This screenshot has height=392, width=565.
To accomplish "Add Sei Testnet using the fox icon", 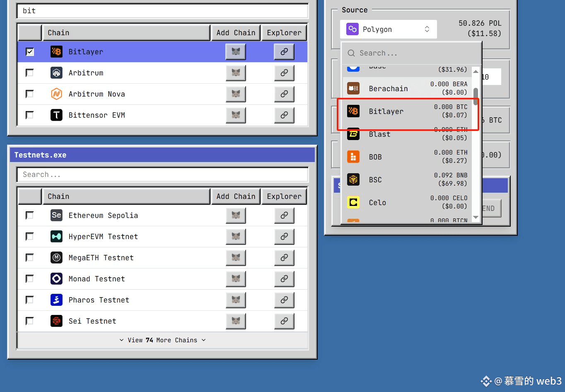I will coord(236,321).
